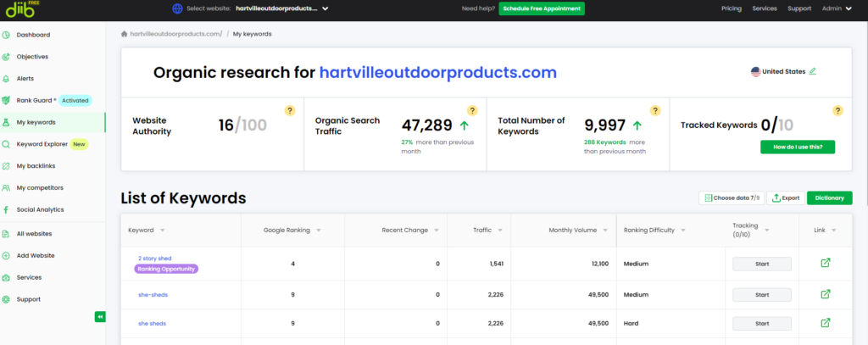The width and height of the screenshot is (868, 345).
Task: Click the Add Website plus icon
Action: pyautogui.click(x=6, y=255)
